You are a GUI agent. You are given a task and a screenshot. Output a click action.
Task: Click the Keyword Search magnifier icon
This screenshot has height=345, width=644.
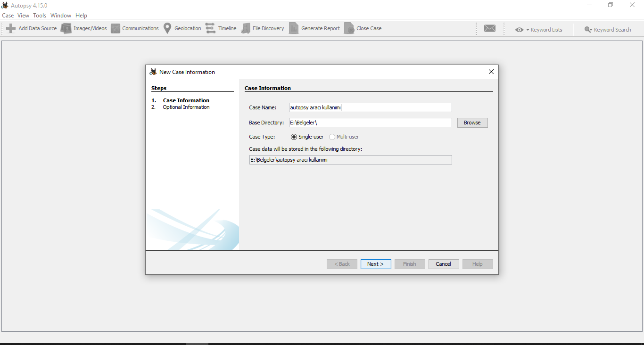588,30
